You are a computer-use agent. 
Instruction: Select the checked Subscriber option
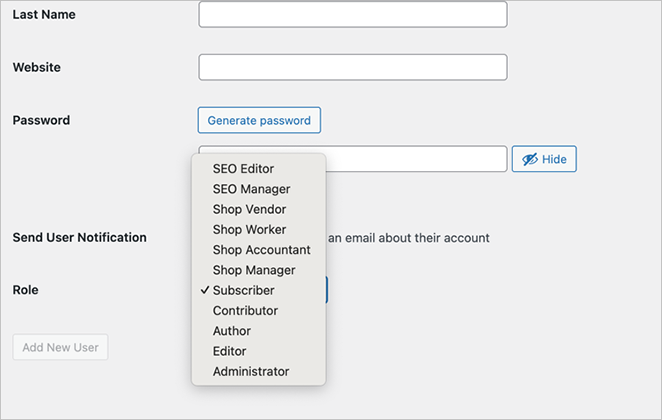[x=243, y=290]
